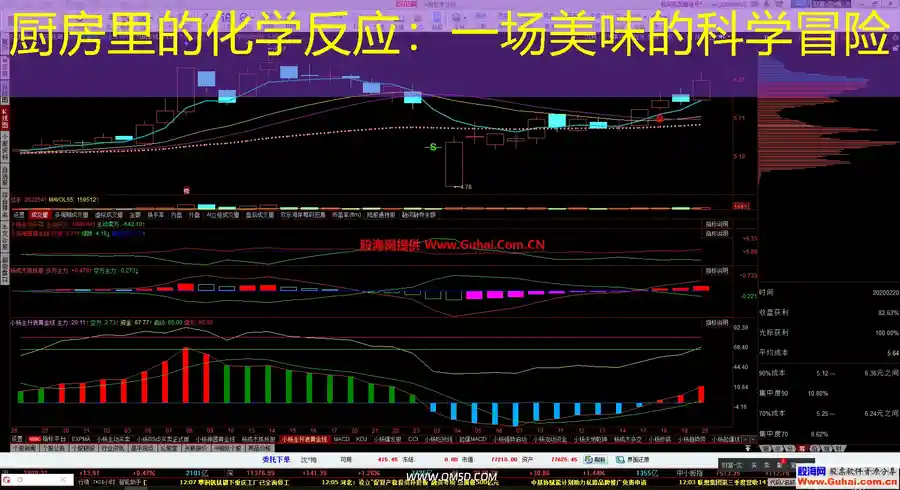
Task: Click the green S sell signal marker
Action: 433,147
